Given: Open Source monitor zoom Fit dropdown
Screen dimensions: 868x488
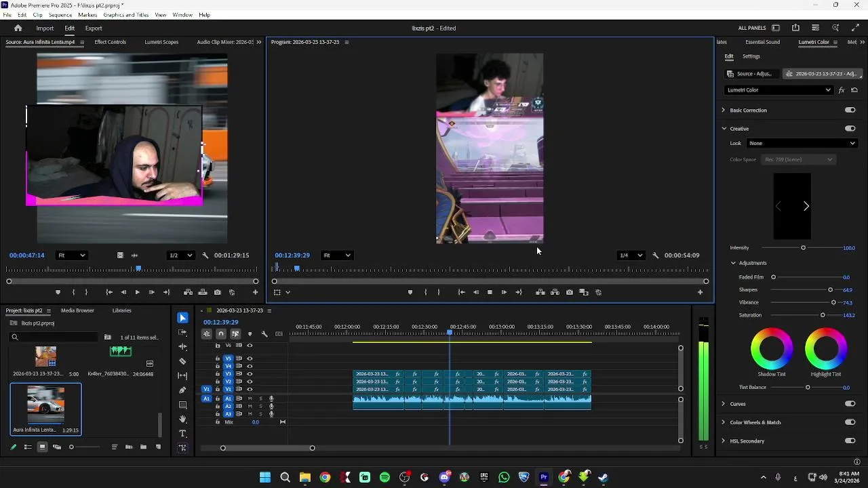Looking at the screenshot, I should click(71, 256).
